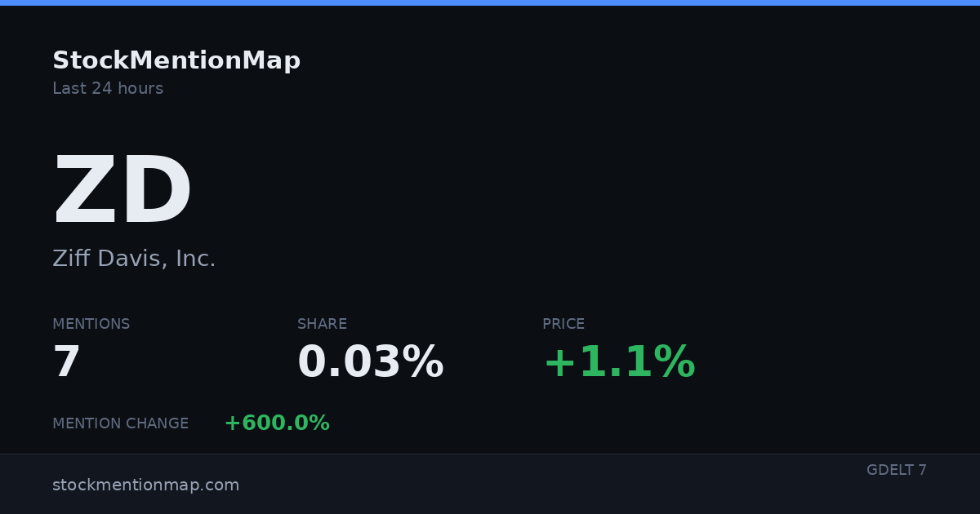Screen dimensions: 980x514
Task: Select the Last 24 hours subtitle
Action: (x=108, y=89)
